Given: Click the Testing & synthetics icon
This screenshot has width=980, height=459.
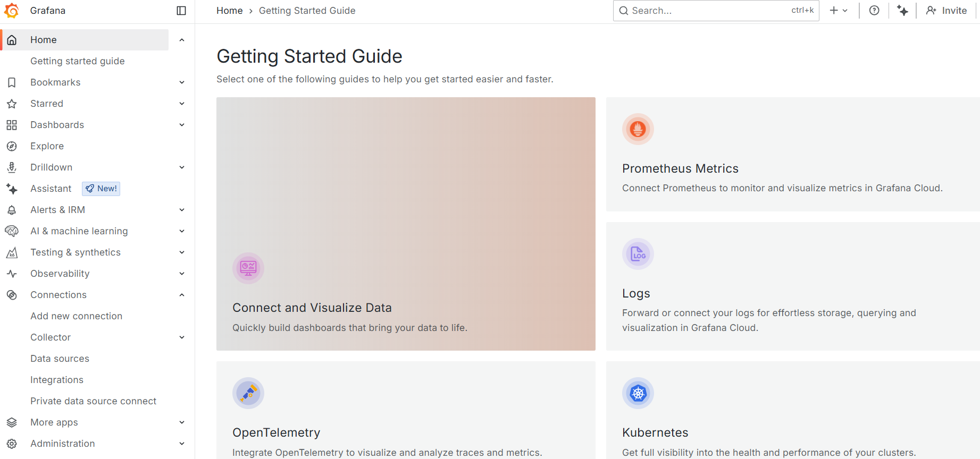Looking at the screenshot, I should 12,252.
